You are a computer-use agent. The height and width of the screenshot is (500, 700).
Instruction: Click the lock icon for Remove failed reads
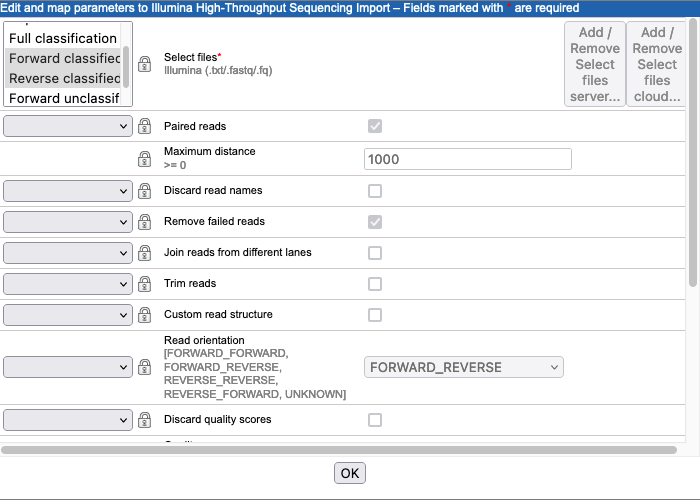point(145,222)
